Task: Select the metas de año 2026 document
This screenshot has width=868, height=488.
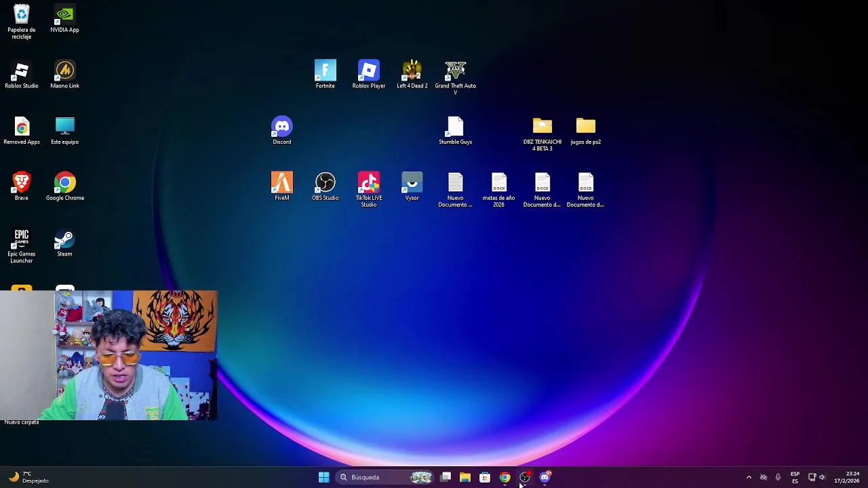Action: (x=498, y=190)
